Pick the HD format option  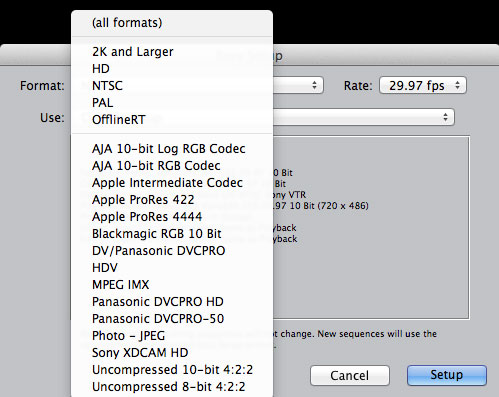(x=172, y=69)
